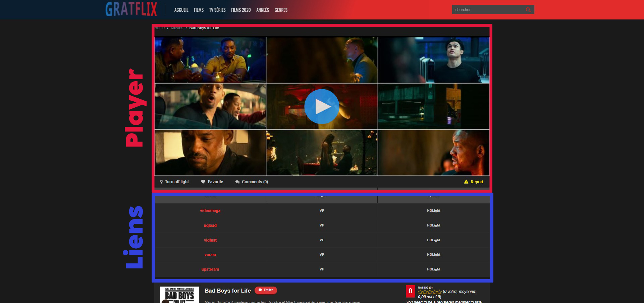Click VF in the vidfast row

click(322, 240)
